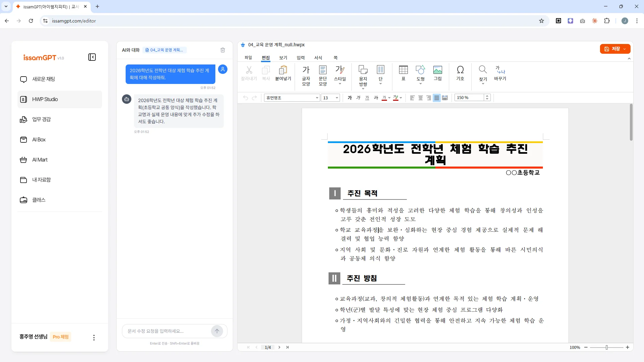Click the chat message input field

pos(165,331)
